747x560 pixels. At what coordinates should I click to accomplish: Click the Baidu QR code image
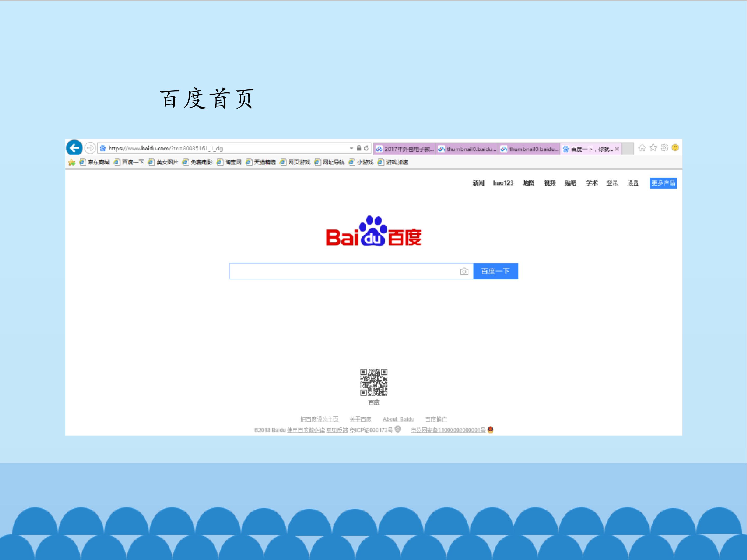click(x=374, y=382)
